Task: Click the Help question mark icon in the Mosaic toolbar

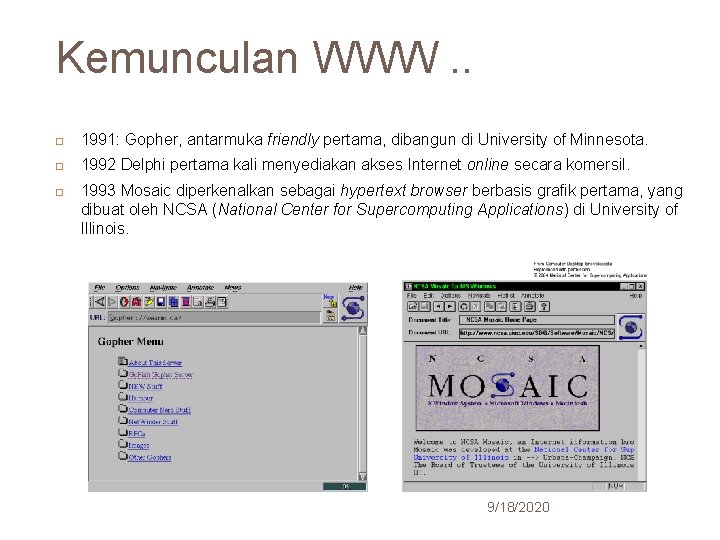Action: coord(544,307)
